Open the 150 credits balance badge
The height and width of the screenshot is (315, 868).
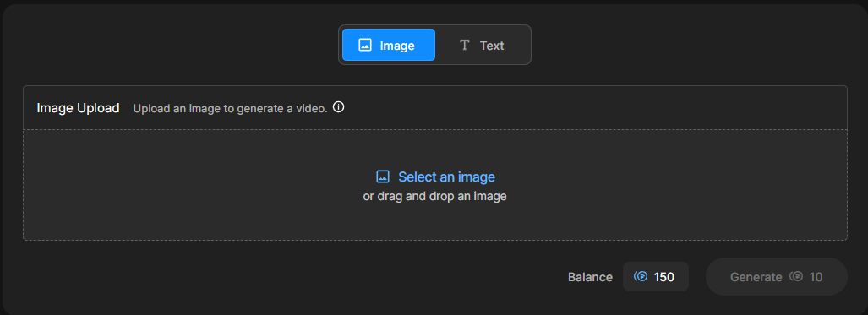click(655, 277)
